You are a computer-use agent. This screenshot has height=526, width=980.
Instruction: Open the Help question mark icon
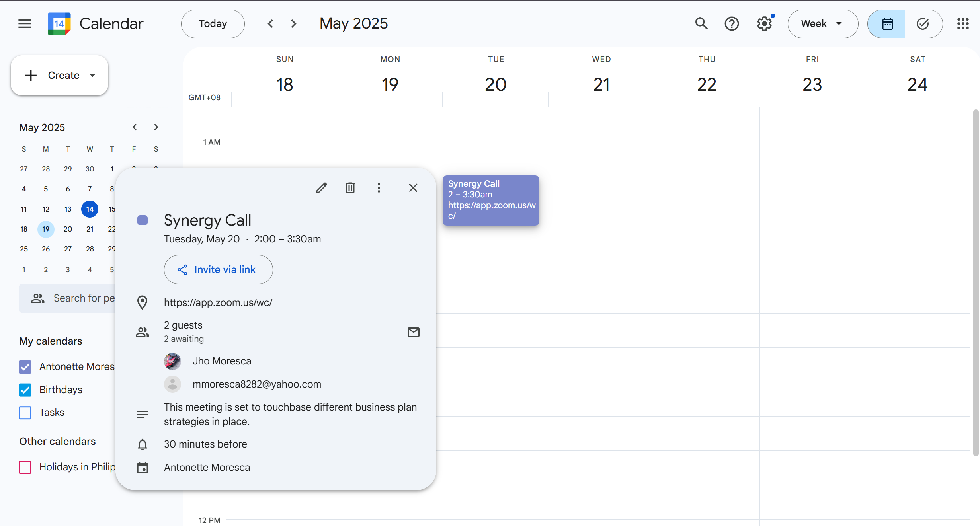tap(731, 24)
